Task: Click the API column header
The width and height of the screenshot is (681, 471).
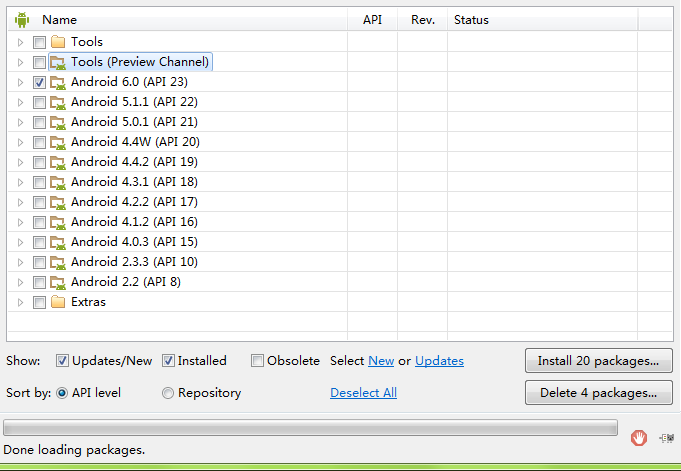Action: (373, 20)
